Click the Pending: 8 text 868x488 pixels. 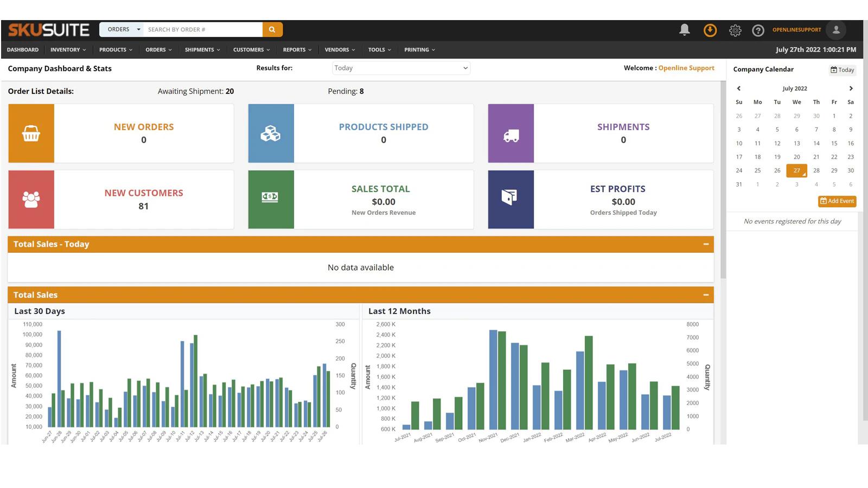(x=346, y=91)
